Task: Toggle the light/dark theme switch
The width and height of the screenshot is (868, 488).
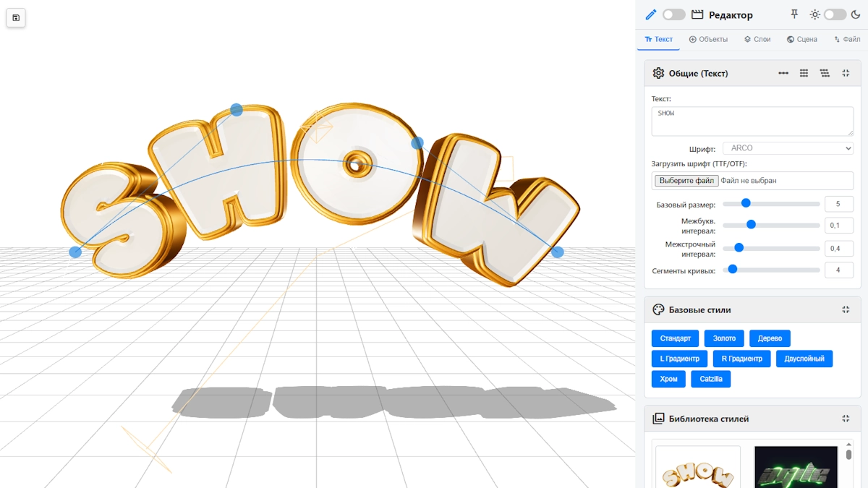Action: coord(835,14)
